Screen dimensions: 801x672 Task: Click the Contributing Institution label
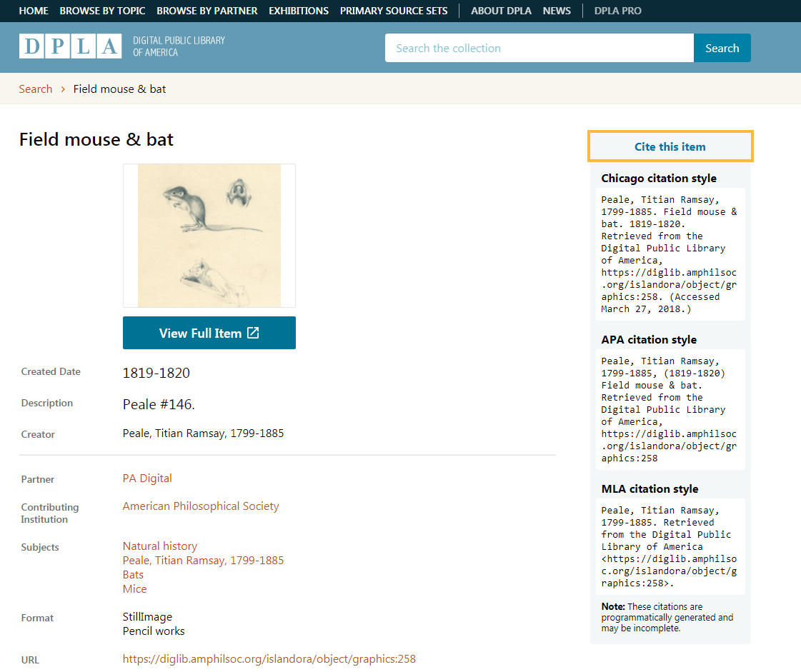50,513
